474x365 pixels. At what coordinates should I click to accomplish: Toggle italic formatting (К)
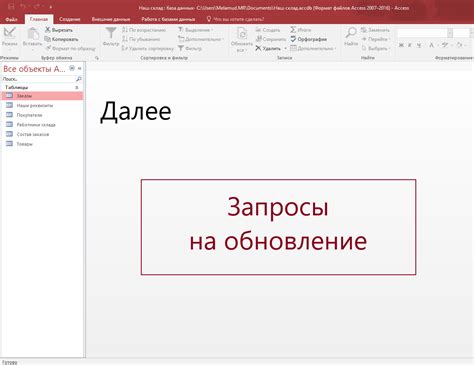pyautogui.click(x=410, y=45)
